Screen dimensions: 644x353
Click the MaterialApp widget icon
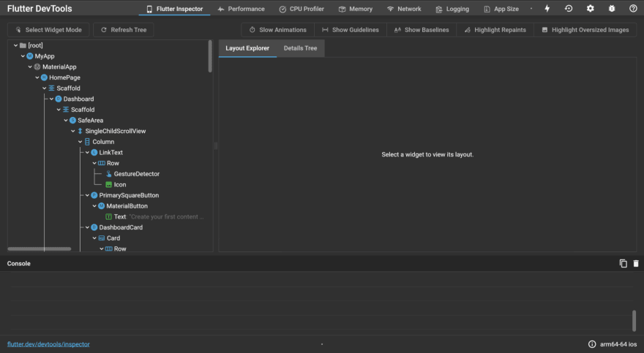pyautogui.click(x=37, y=67)
